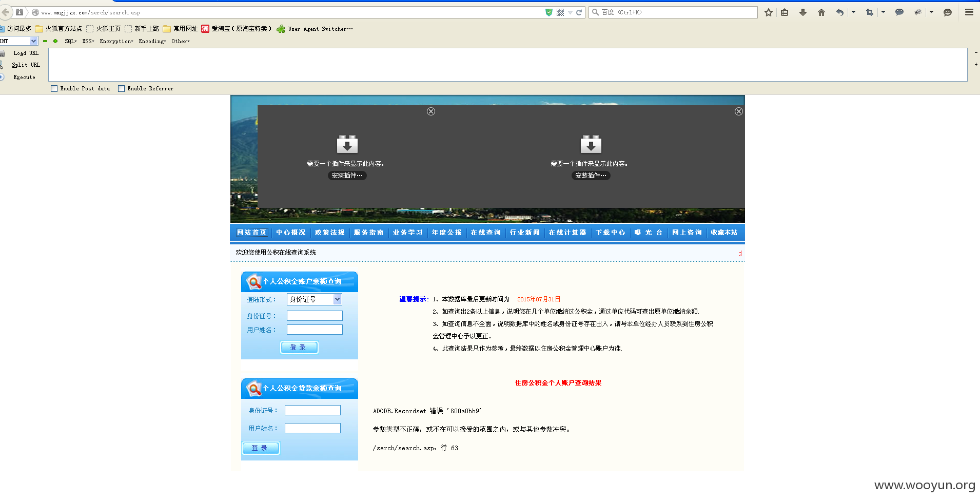Open dropdown arrow next to undo icon
This screenshot has height=500, width=980.
pos(853,12)
